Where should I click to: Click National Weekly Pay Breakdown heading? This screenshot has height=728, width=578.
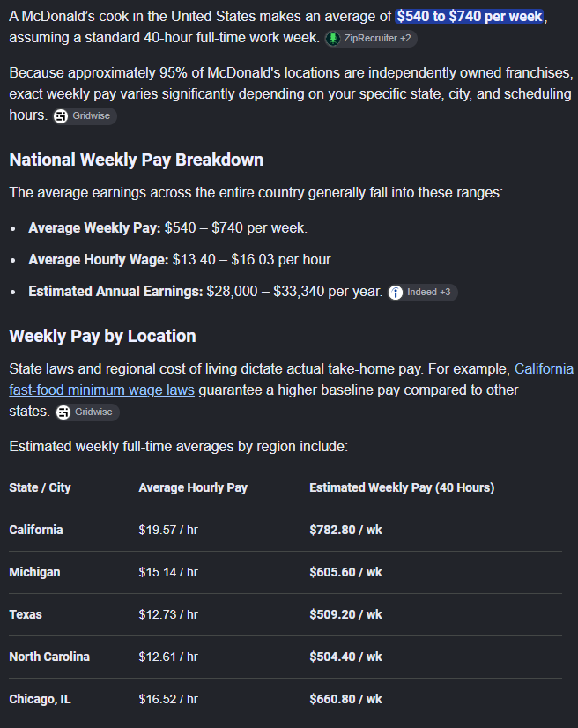137,160
